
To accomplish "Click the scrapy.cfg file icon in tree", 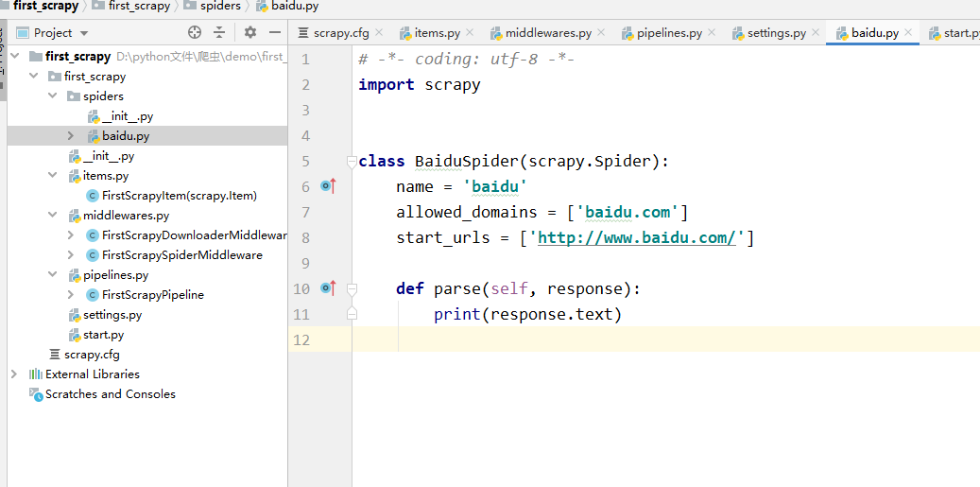I will [x=55, y=355].
